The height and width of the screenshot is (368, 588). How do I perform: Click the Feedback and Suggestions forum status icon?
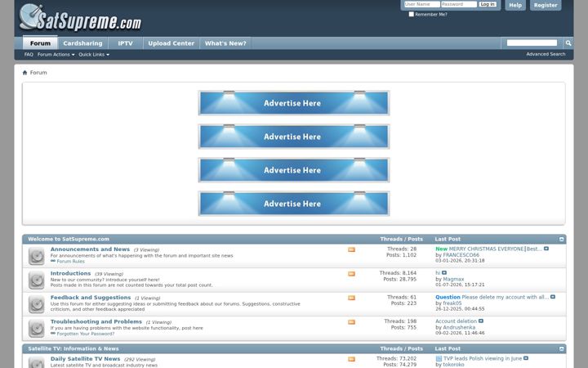(x=37, y=304)
